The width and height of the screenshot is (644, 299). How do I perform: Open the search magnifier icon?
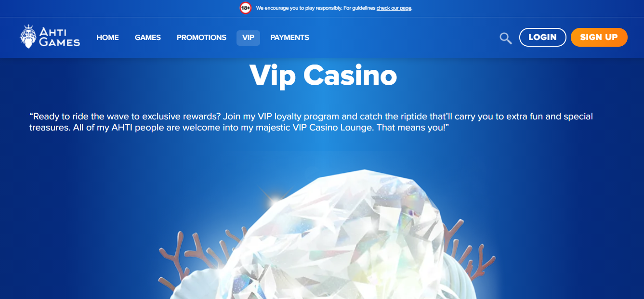click(x=505, y=38)
